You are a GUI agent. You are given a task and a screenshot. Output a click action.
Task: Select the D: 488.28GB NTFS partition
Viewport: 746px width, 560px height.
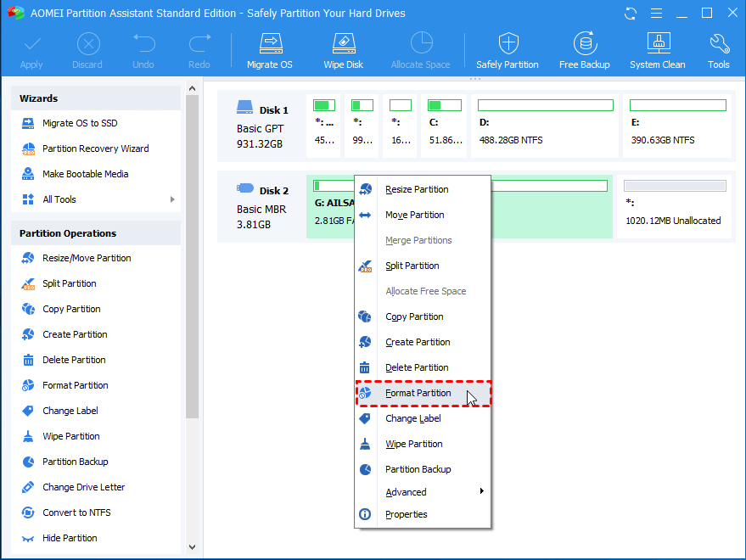(545, 126)
